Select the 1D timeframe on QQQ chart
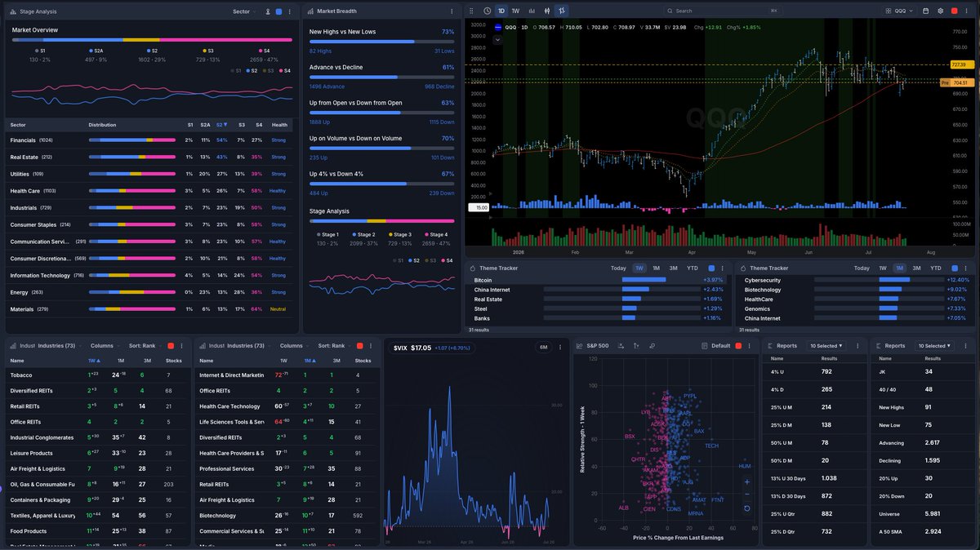The image size is (980, 550). point(501,11)
